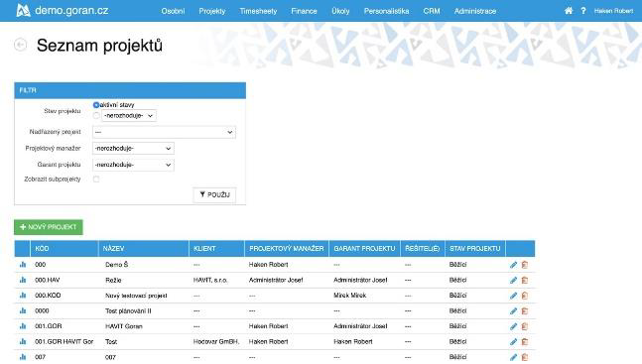Image resolution: width=642 pixels, height=364 pixels.
Task: Edit project Demo Š with pencil icon
Action: coord(513,265)
